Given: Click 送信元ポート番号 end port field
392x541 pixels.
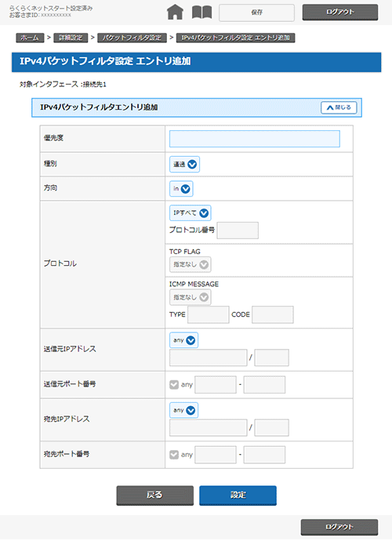Looking at the screenshot, I should [x=264, y=385].
